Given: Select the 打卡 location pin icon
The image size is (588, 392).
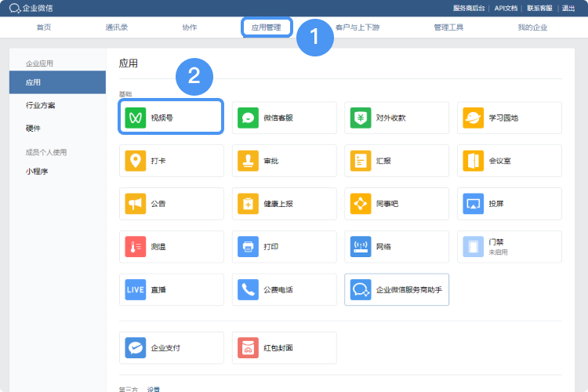Looking at the screenshot, I should coord(136,161).
